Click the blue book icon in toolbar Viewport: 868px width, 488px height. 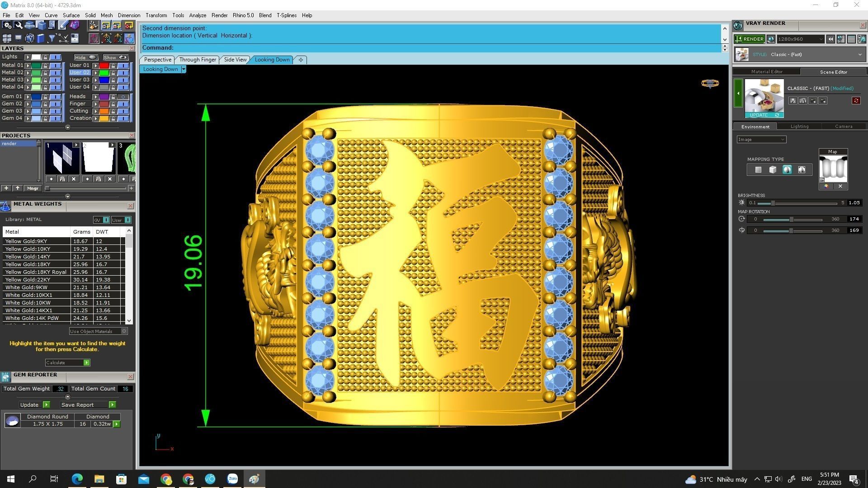(x=41, y=38)
